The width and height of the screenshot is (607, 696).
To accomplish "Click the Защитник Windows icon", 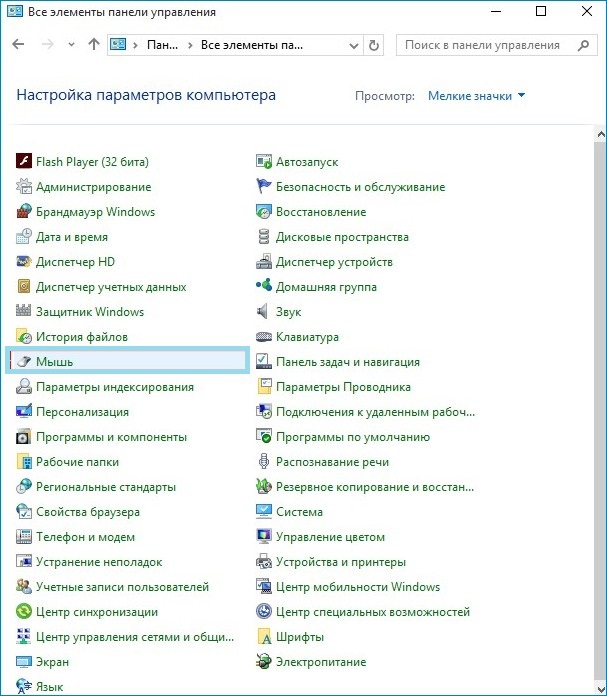I will [25, 312].
